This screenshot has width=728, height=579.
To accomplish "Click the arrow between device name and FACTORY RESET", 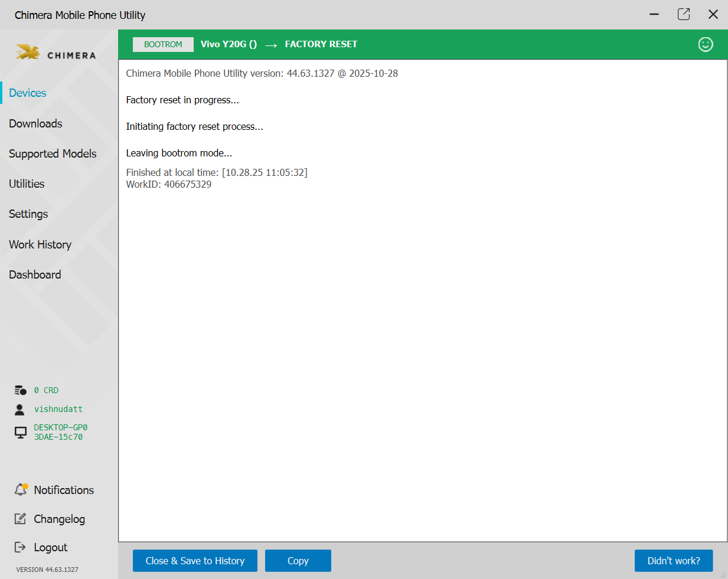I will [x=271, y=45].
